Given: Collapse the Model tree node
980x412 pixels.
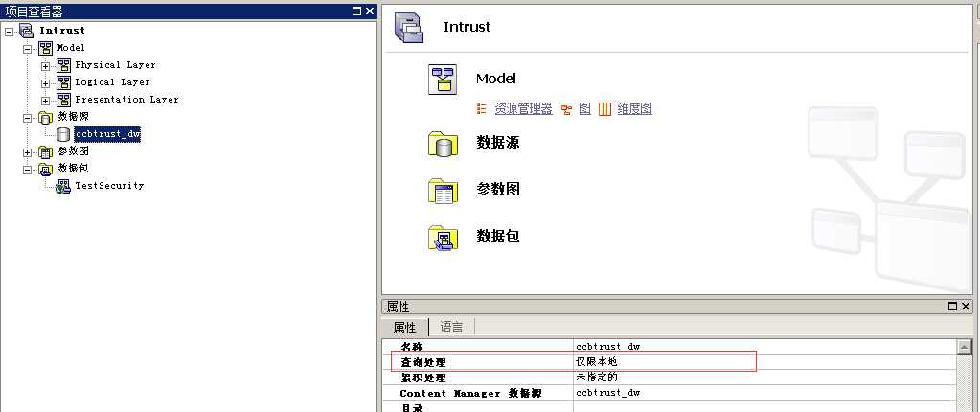Looking at the screenshot, I should (x=28, y=48).
